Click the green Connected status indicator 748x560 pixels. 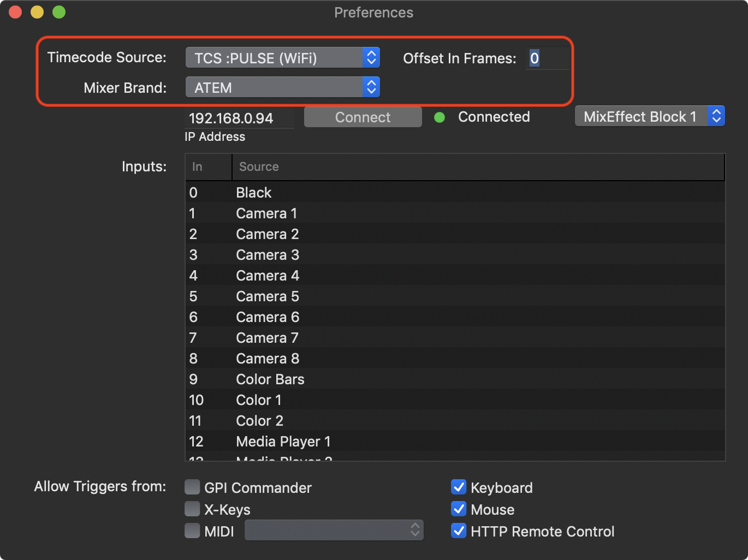[x=440, y=117]
